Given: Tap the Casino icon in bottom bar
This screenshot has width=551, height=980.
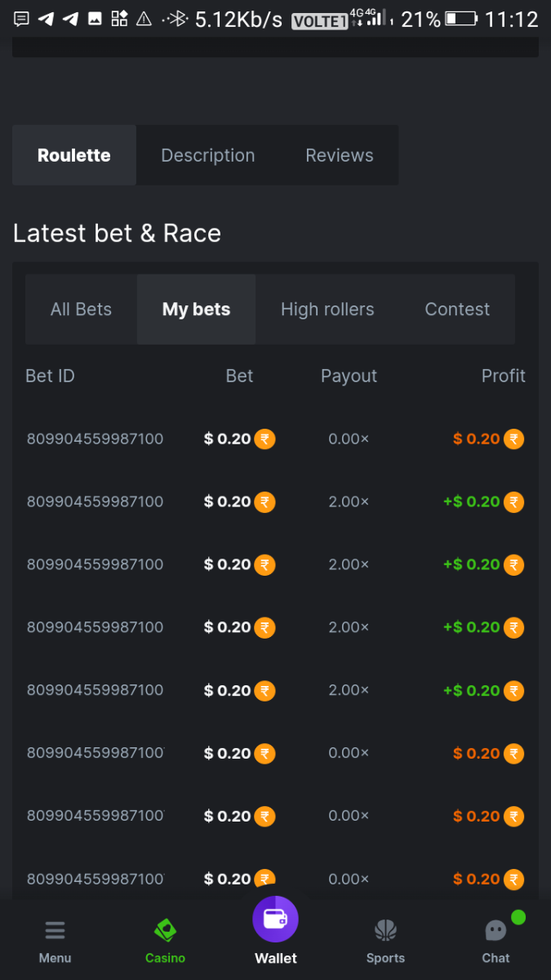Looking at the screenshot, I should (x=165, y=930).
